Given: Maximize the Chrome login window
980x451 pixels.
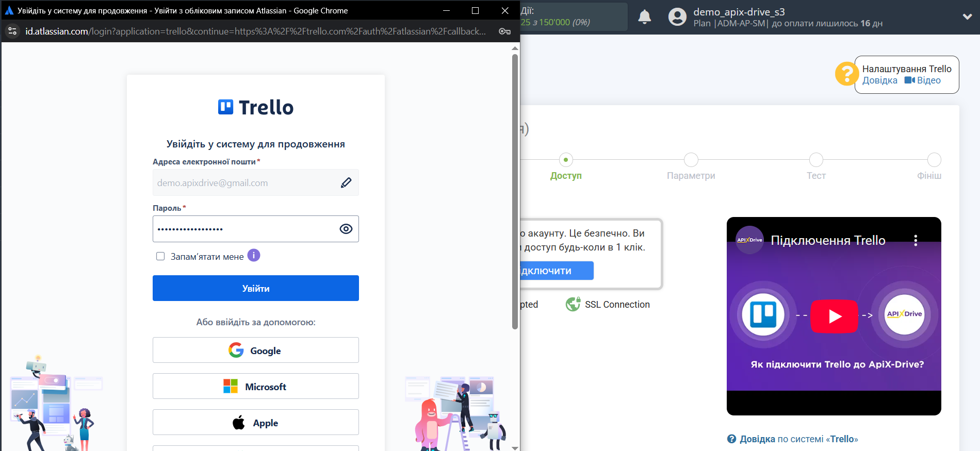Looking at the screenshot, I should (475, 10).
